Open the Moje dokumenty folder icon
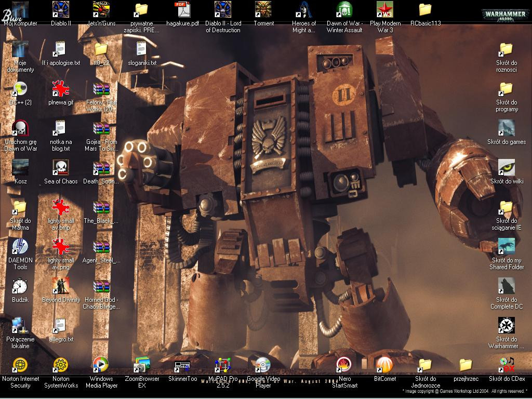Screen dimensions: 532x399 tap(20, 49)
